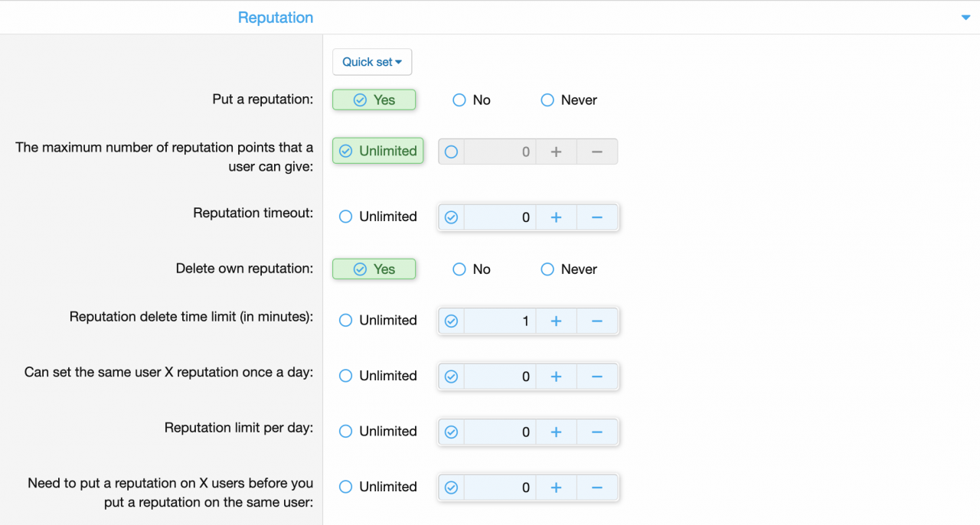Set Reputation limit per day to Unlimited
Screen dimensions: 980x525
pyautogui.click(x=378, y=432)
